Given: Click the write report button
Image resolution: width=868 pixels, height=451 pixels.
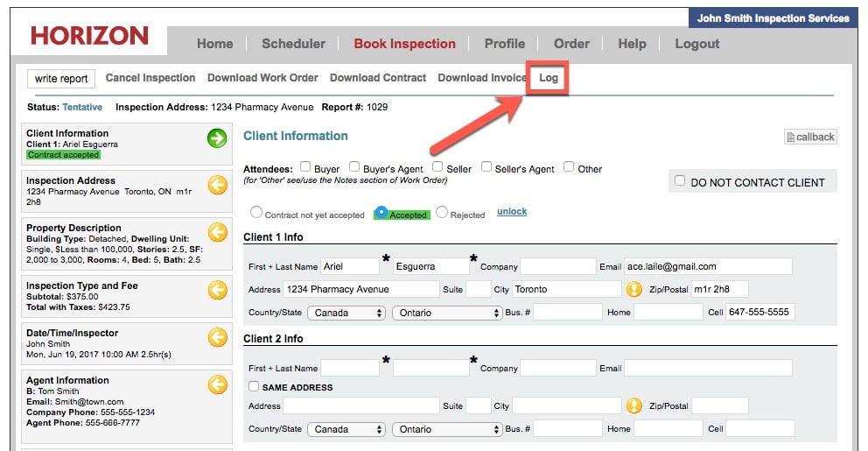Looking at the screenshot, I should pyautogui.click(x=61, y=79).
